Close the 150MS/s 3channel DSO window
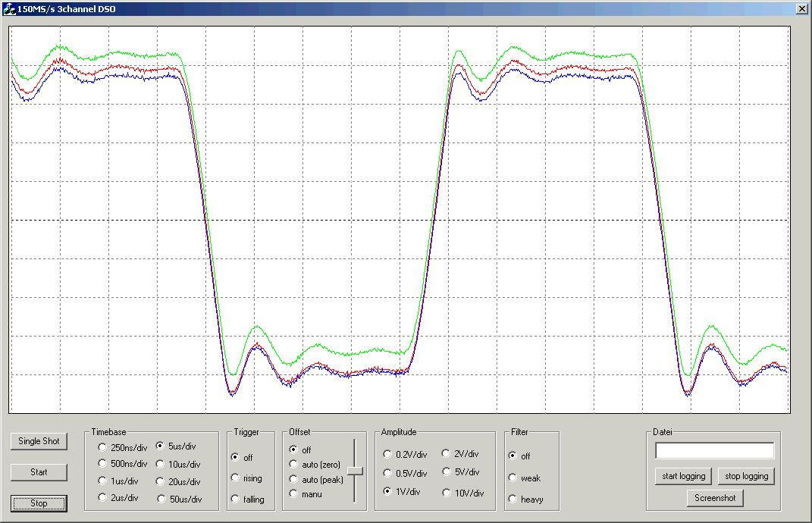812x523 pixels. coord(801,8)
